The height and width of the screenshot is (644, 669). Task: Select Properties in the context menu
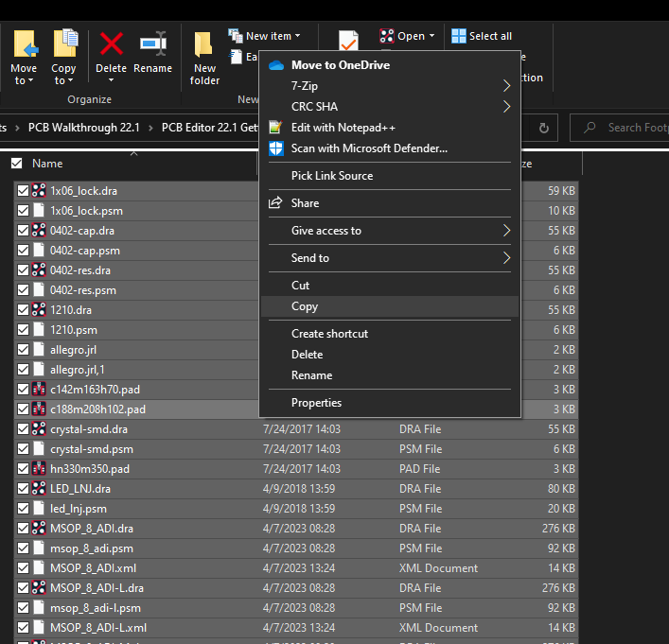click(x=390, y=403)
